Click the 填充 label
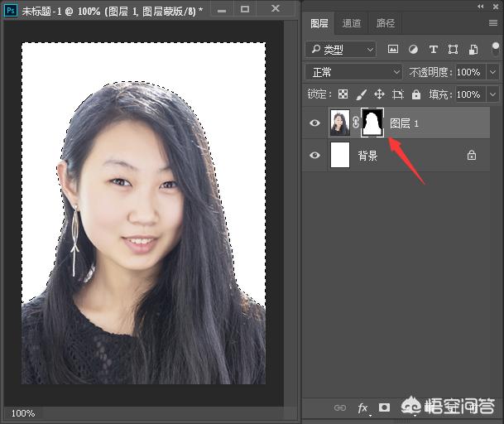The width and height of the screenshot is (504, 424). tap(440, 94)
